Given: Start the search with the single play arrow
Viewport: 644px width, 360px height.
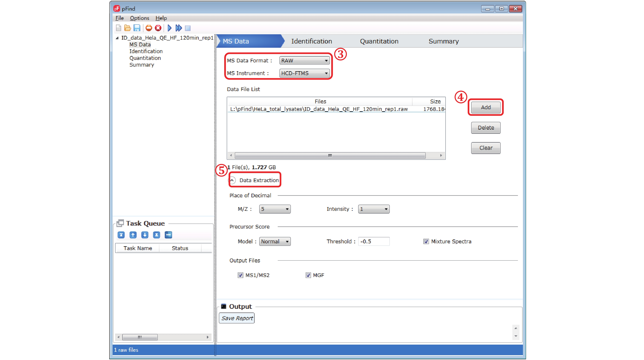Looking at the screenshot, I should pos(170,28).
